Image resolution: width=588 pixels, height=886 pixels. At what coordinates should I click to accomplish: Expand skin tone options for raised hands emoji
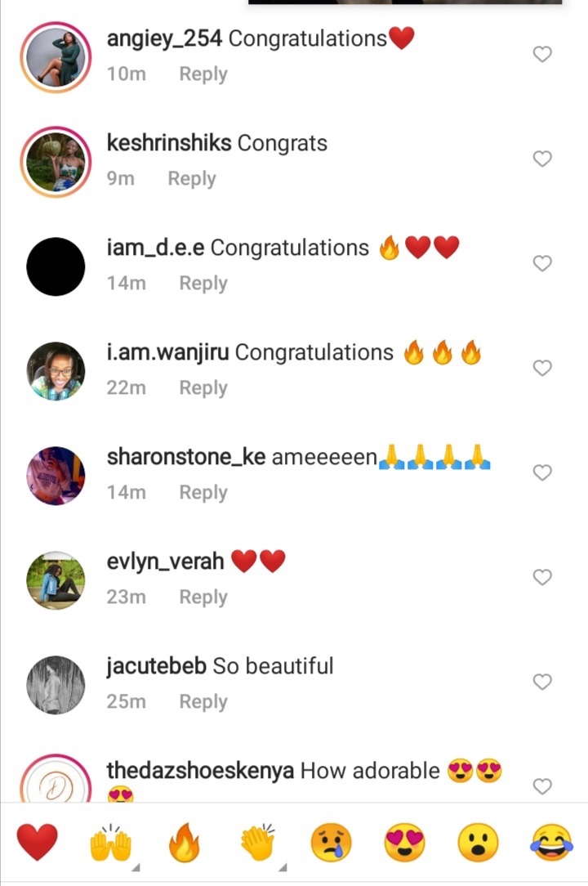[x=136, y=867]
